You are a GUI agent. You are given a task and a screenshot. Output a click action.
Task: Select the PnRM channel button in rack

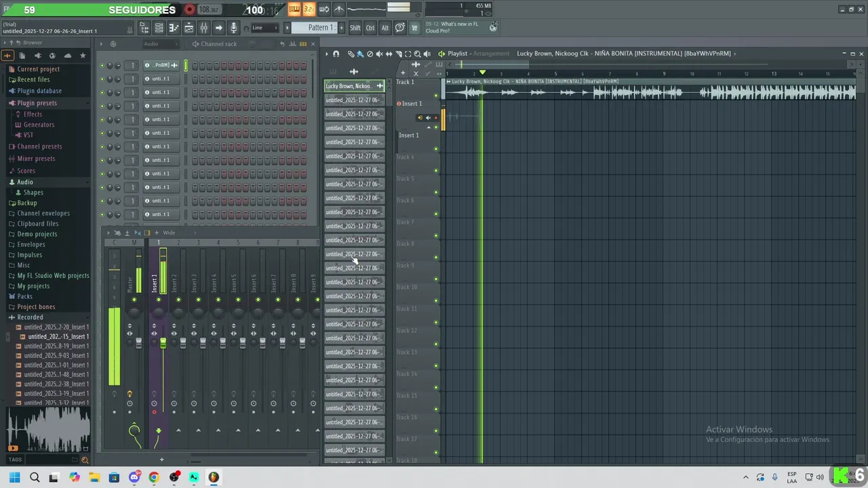[x=161, y=65]
